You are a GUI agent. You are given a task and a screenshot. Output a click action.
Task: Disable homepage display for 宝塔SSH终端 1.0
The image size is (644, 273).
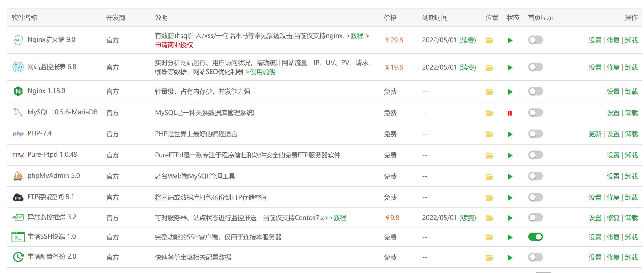coord(536,237)
